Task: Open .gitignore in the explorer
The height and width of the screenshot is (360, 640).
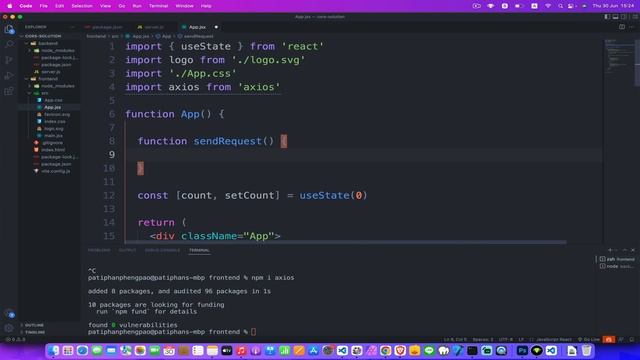Action: [52, 143]
